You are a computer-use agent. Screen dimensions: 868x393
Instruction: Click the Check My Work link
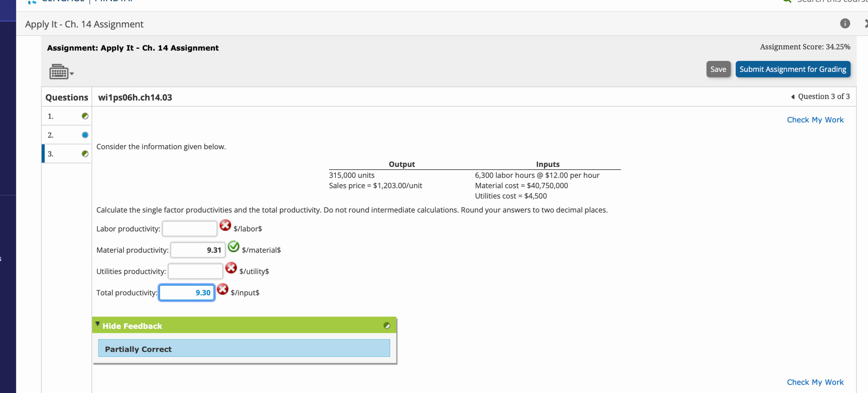815,119
